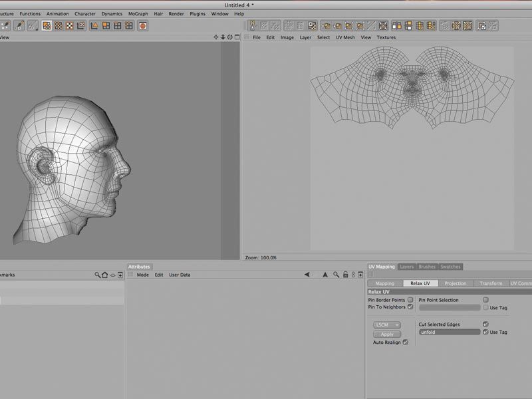This screenshot has height=399, width=532.
Task: Open the LSCM algorithm dropdown
Action: tap(387, 325)
